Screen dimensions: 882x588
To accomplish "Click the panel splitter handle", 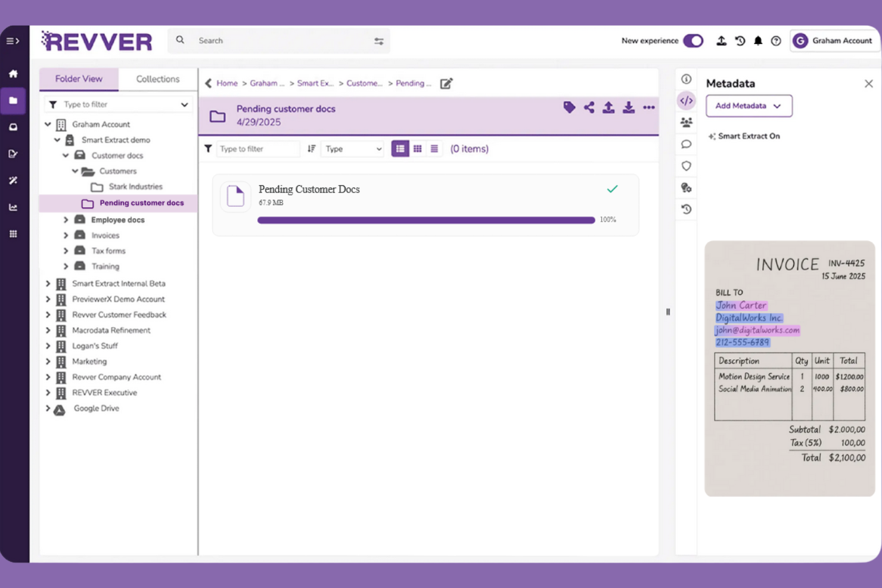I will (668, 312).
